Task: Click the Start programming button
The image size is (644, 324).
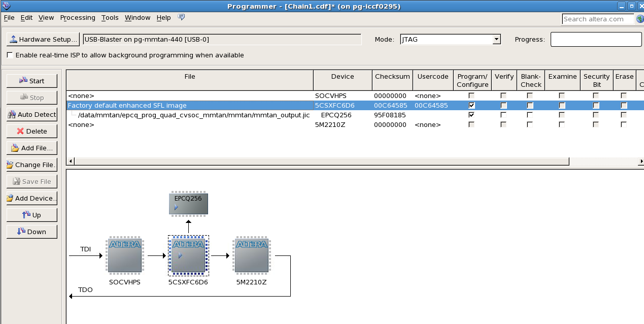Action: coord(31,81)
